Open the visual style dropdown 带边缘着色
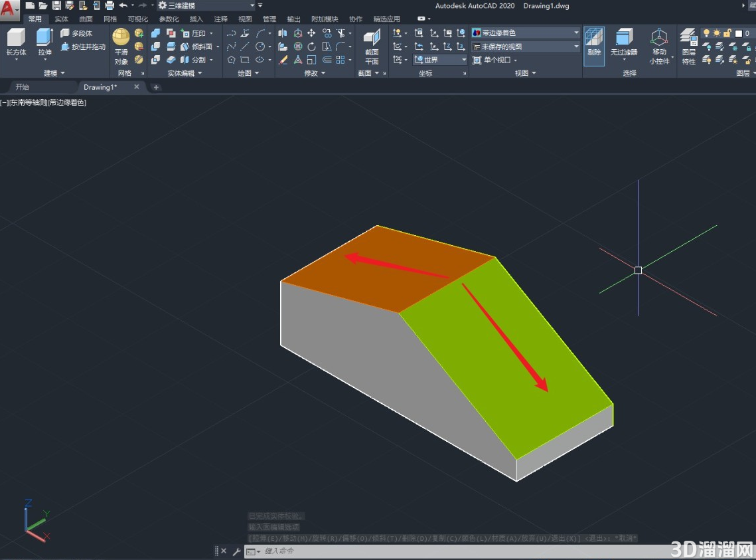Screen dimensions: 756x560 click(525, 33)
